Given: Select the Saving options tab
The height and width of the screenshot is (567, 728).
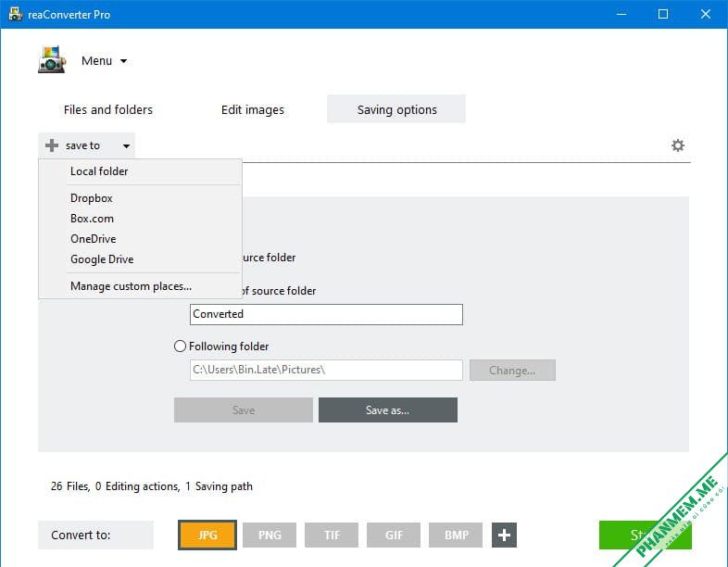Looking at the screenshot, I should click(396, 109).
